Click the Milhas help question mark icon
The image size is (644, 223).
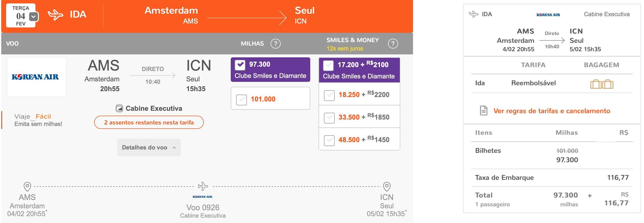276,44
